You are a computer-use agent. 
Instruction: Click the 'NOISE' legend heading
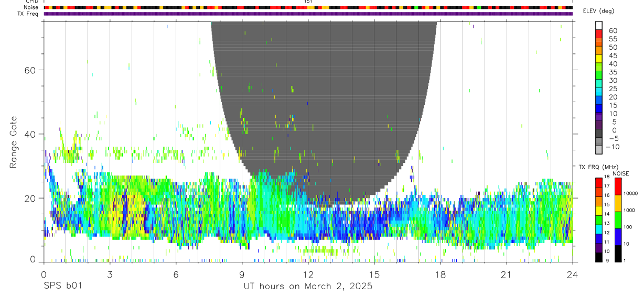click(620, 173)
